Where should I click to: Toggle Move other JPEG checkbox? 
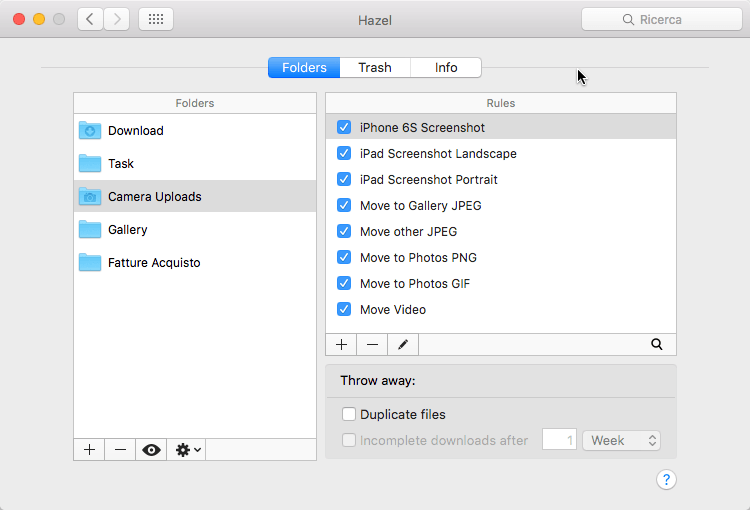(x=344, y=231)
